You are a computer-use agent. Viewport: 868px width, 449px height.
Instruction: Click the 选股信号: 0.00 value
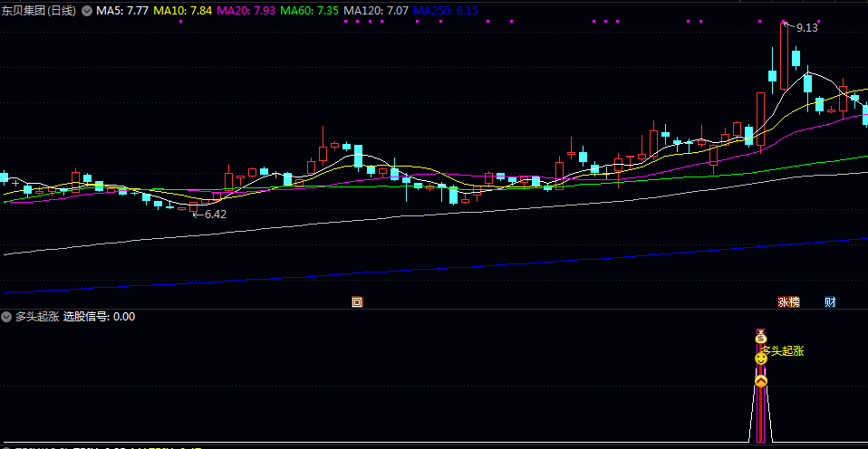[99, 317]
